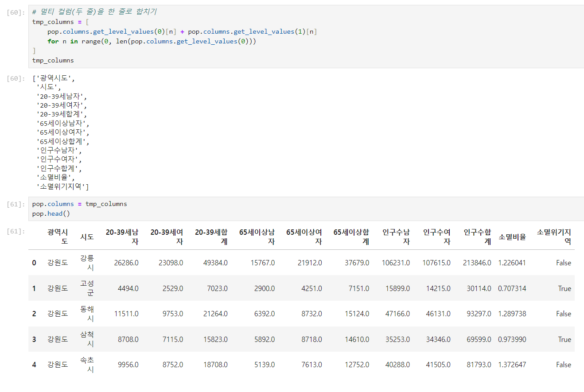The width and height of the screenshot is (584, 392).
Task: Click the '인구수남자' table column header
Action: pyautogui.click(x=396, y=237)
